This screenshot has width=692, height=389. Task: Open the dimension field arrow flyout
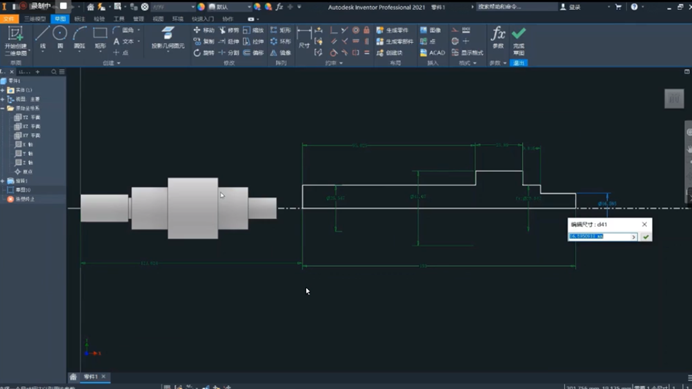pyautogui.click(x=633, y=237)
